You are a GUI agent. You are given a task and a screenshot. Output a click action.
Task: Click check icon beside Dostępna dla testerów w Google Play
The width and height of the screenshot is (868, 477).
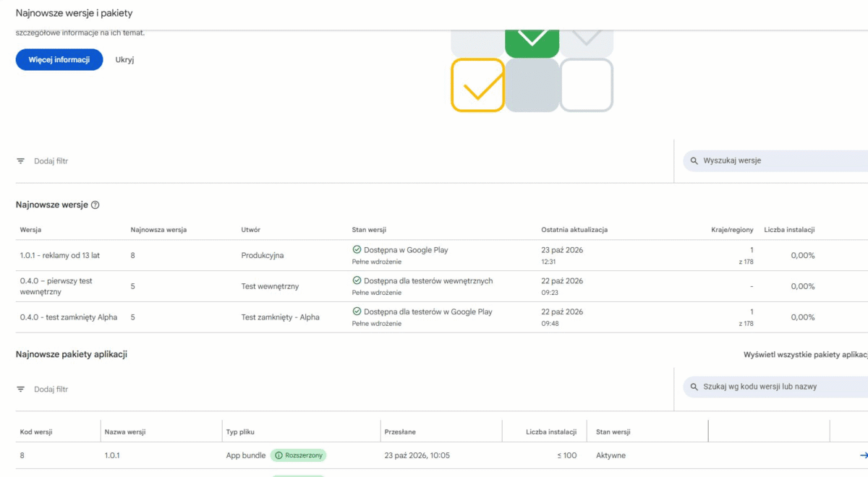(357, 311)
